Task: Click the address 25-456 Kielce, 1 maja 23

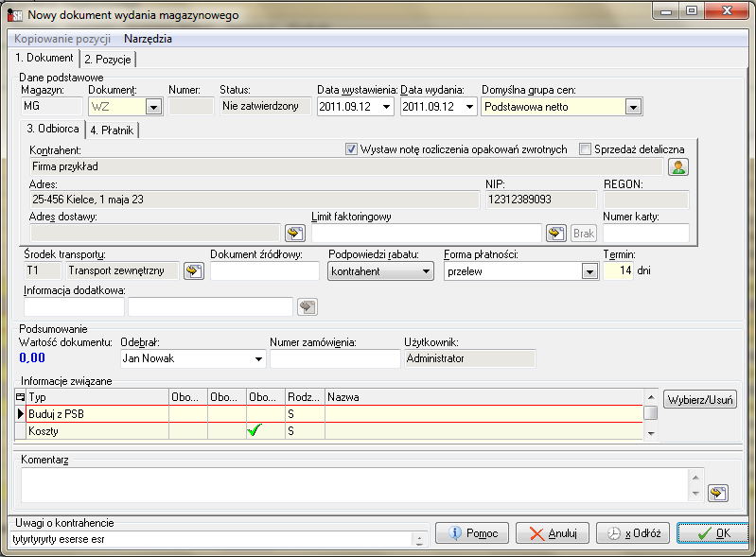Action: [255, 200]
